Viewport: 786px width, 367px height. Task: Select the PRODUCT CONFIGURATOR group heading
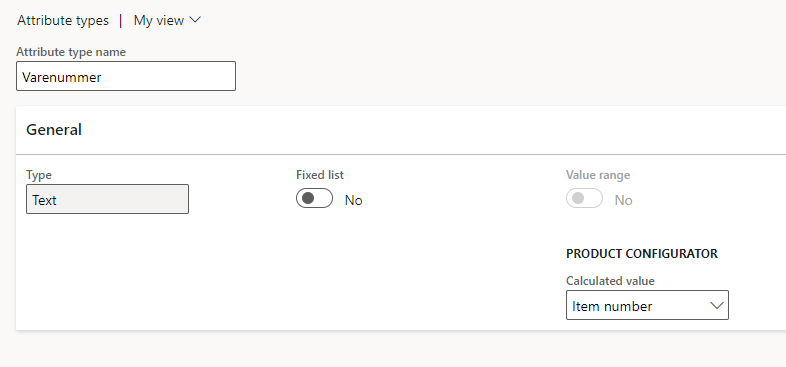[x=642, y=254]
